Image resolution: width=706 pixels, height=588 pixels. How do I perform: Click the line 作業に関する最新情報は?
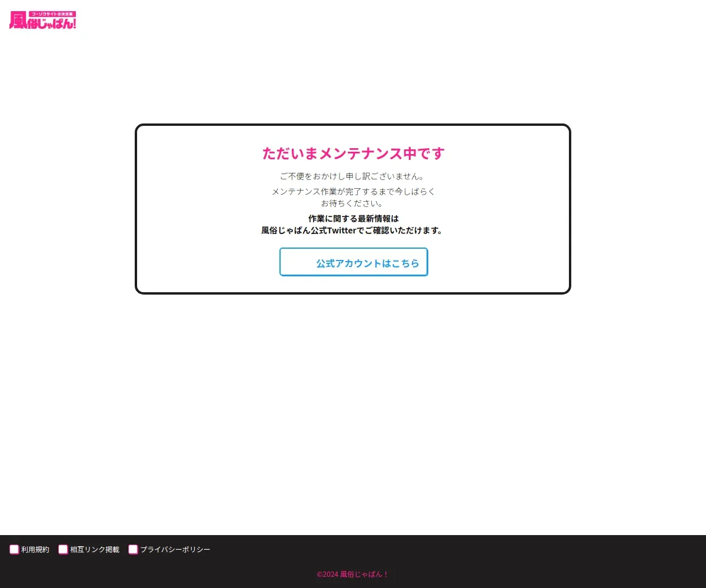[353, 218]
